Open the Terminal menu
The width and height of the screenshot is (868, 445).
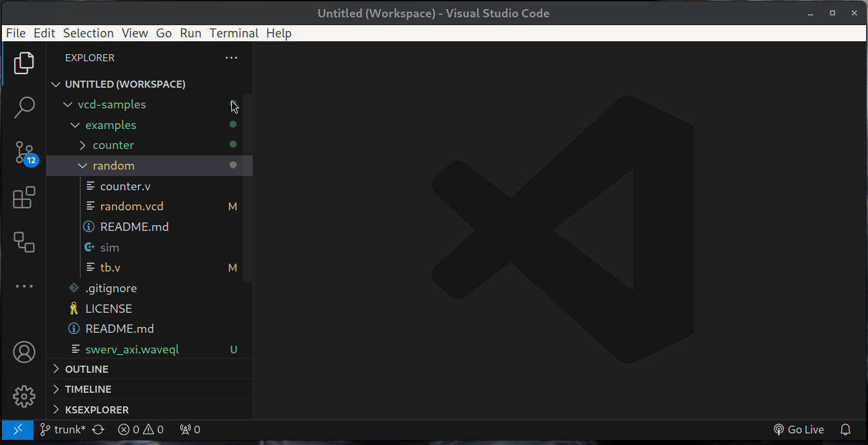coord(234,33)
